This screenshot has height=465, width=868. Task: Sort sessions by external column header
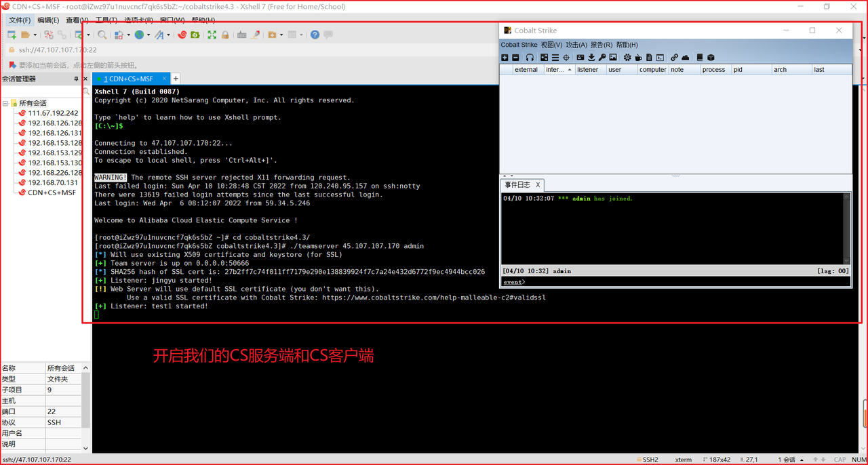528,69
